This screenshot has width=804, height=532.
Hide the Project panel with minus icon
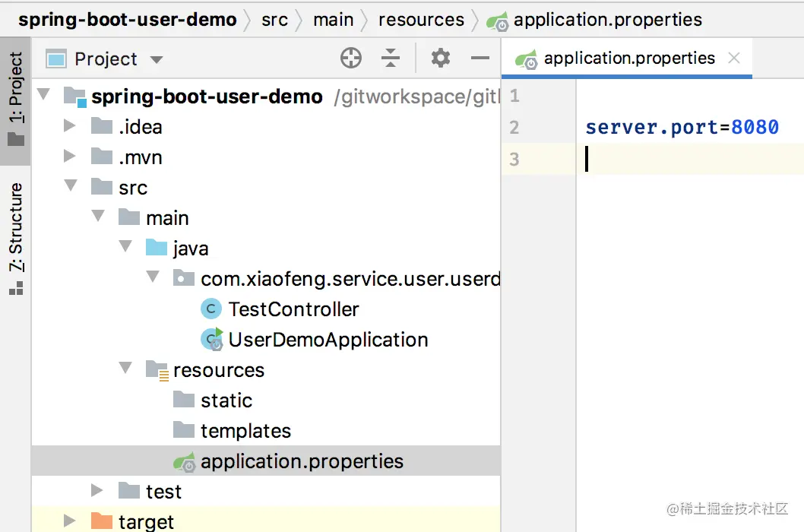[480, 58]
